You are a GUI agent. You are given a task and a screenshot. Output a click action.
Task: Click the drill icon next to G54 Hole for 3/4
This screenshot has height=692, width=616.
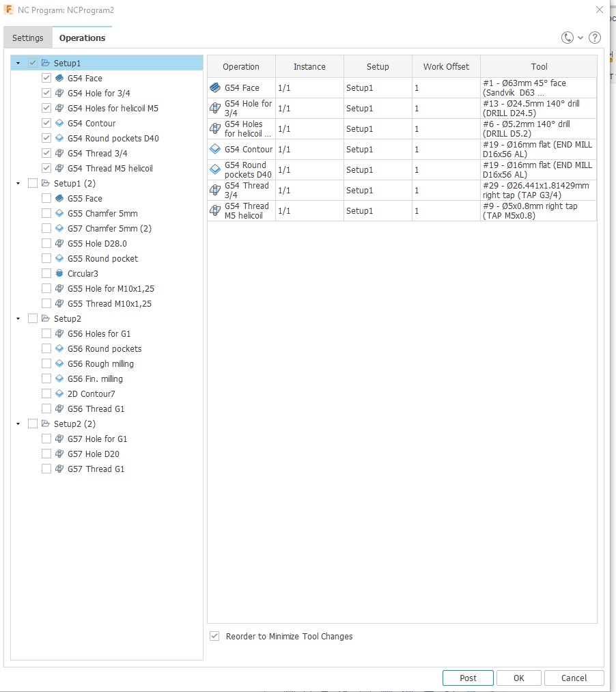pyautogui.click(x=59, y=93)
